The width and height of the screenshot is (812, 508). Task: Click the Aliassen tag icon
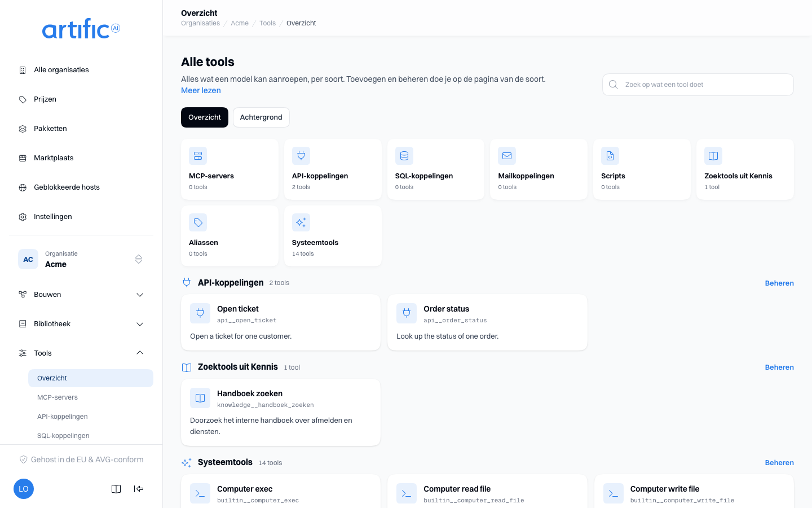[x=198, y=222]
